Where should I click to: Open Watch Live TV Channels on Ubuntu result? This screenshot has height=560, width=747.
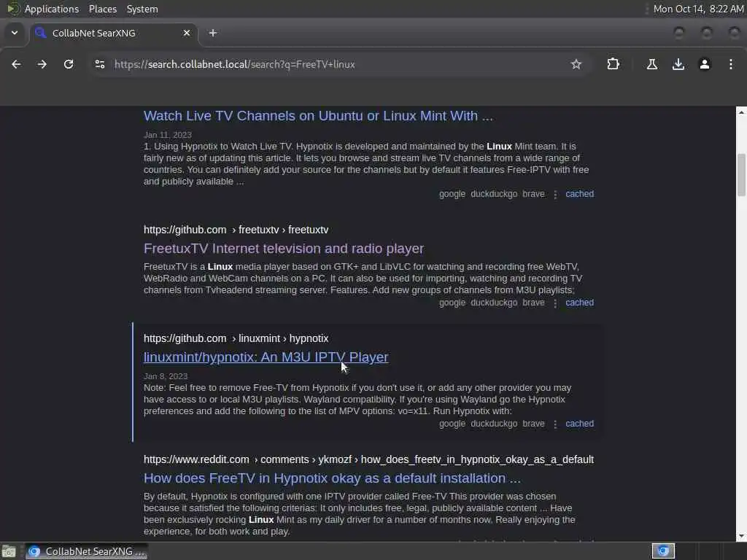click(x=318, y=116)
